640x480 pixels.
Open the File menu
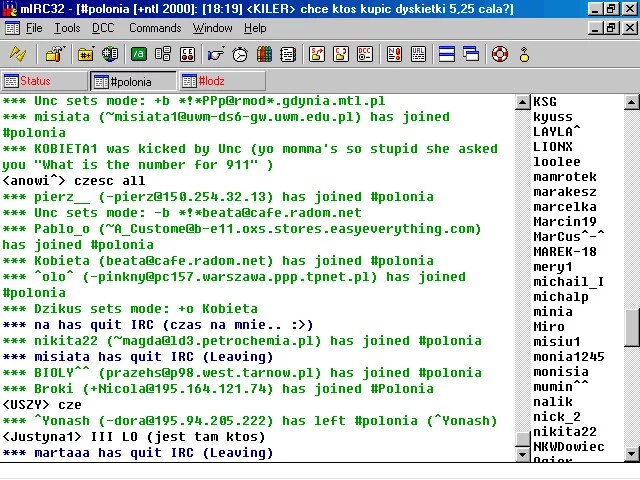[34, 28]
